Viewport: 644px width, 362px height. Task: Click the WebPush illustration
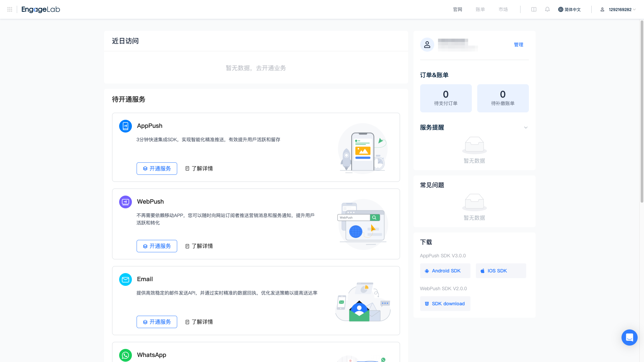pos(363,224)
